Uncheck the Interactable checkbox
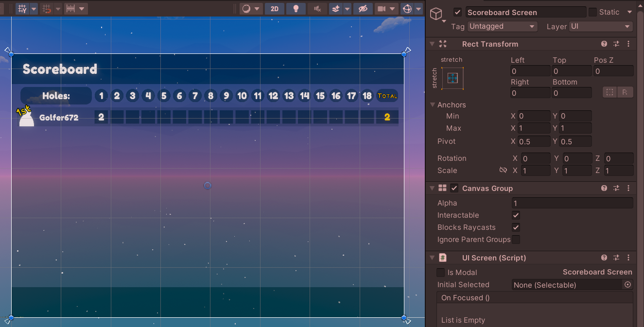Image resolution: width=644 pixels, height=327 pixels. pyautogui.click(x=516, y=215)
